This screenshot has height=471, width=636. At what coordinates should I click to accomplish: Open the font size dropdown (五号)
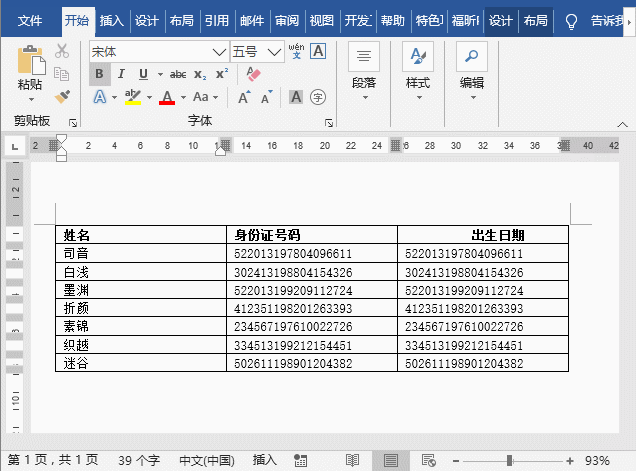click(275, 52)
